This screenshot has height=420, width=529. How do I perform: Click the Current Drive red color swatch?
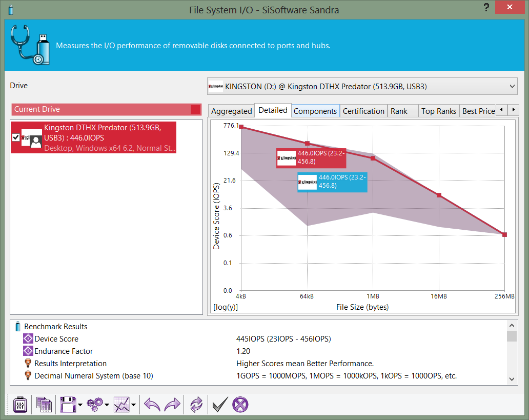(195, 109)
